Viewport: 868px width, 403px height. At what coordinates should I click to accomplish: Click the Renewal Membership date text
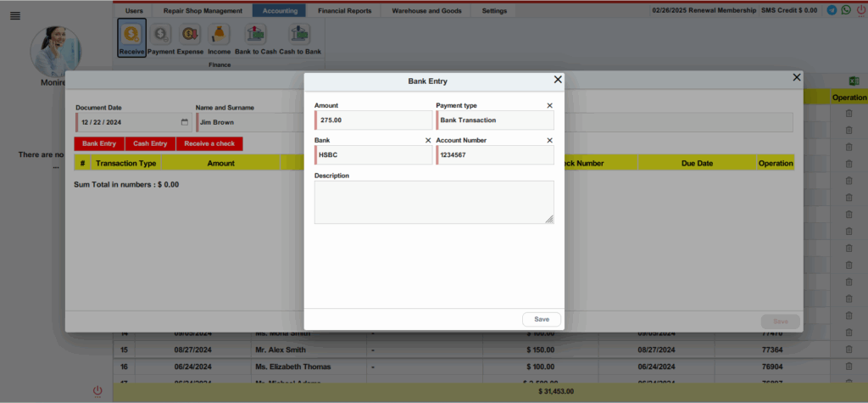point(704,10)
